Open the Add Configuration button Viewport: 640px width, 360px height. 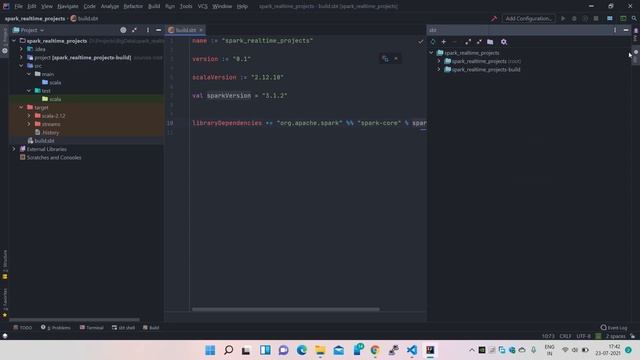pyautogui.click(x=528, y=18)
